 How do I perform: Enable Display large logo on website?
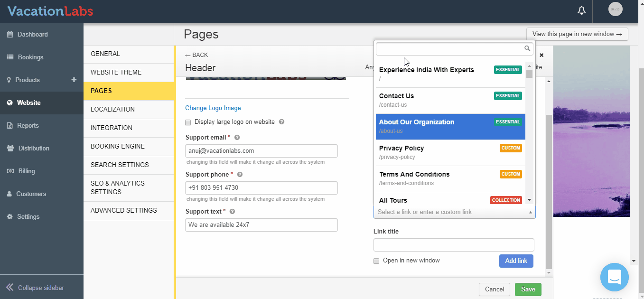[188, 122]
